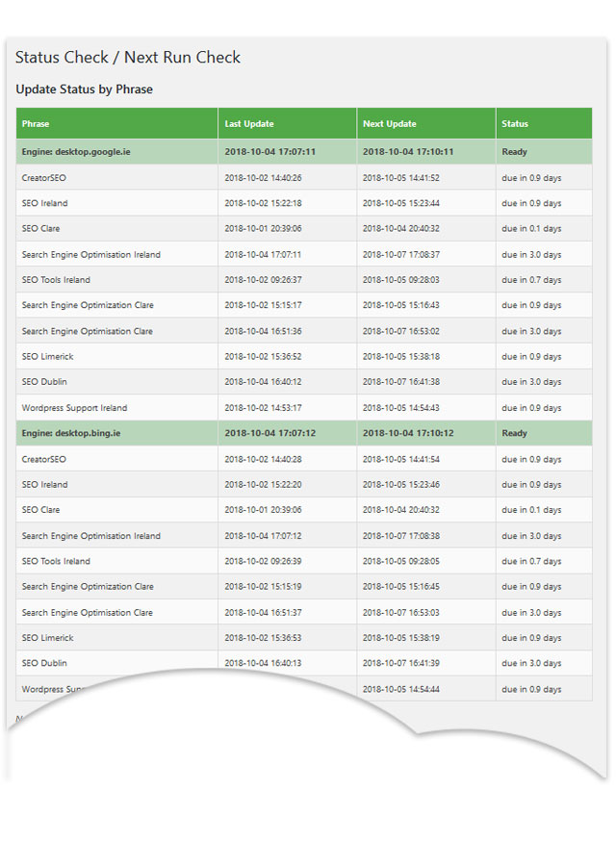Image resolution: width=616 pixels, height=866 pixels.
Task: Click next update '2018-10-07 16:41:38'
Action: [401, 382]
